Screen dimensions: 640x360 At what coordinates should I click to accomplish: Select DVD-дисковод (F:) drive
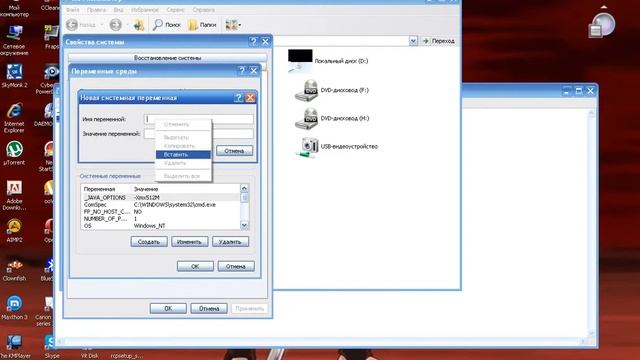[x=332, y=90]
